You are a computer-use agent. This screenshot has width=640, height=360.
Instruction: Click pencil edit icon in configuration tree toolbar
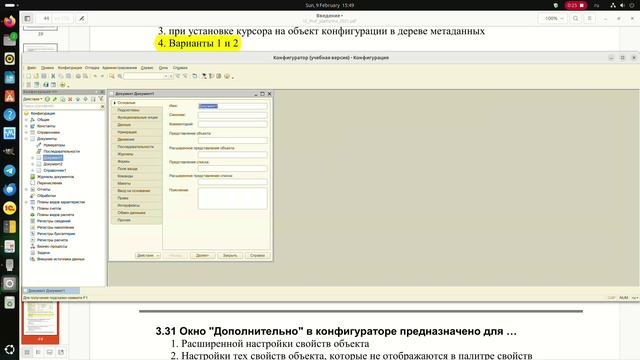click(55, 99)
